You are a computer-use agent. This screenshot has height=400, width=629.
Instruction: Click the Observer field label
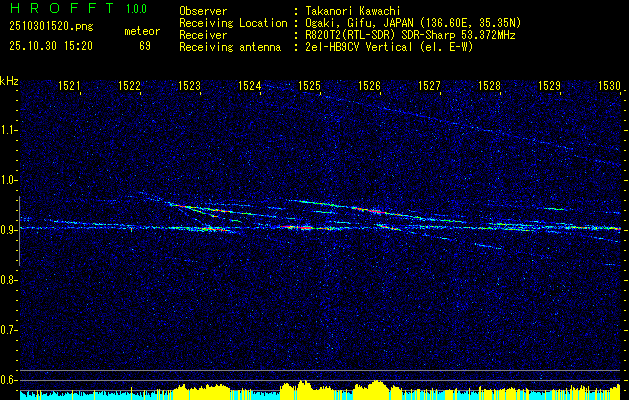point(203,11)
